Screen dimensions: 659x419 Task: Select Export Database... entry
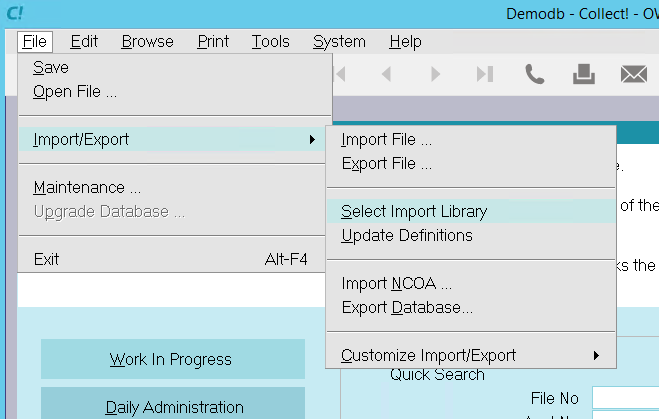pos(471,307)
